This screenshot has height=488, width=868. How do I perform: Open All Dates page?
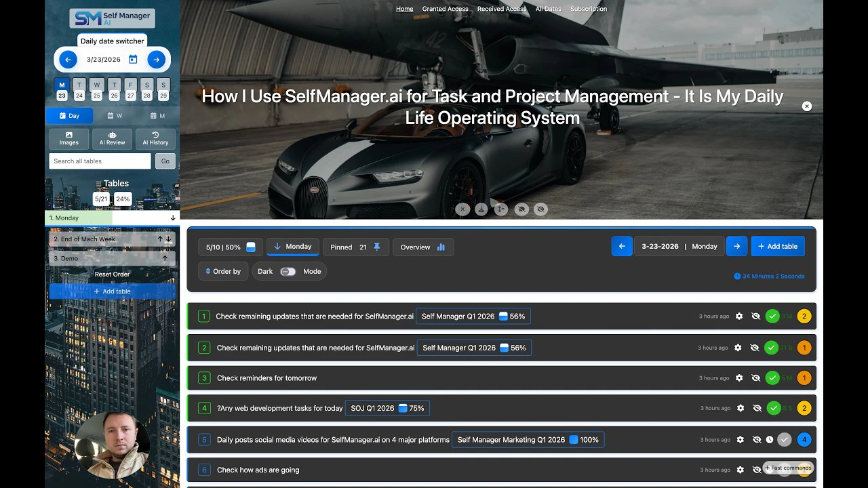[549, 9]
